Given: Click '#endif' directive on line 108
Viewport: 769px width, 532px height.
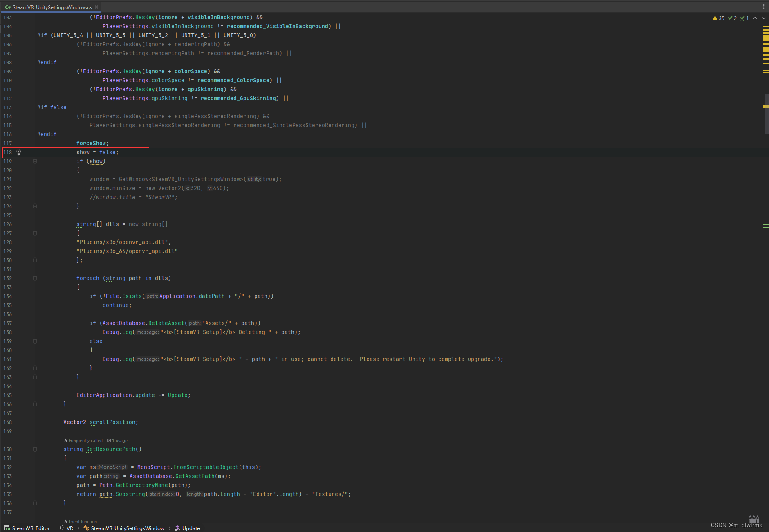Looking at the screenshot, I should coord(47,62).
